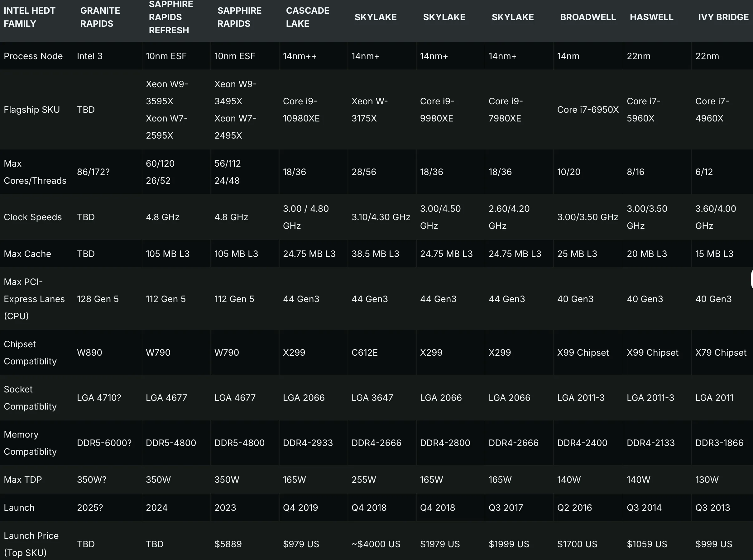Select the 38.5 MB L3 cache cell
The width and height of the screenshot is (753, 560).
pos(375,254)
